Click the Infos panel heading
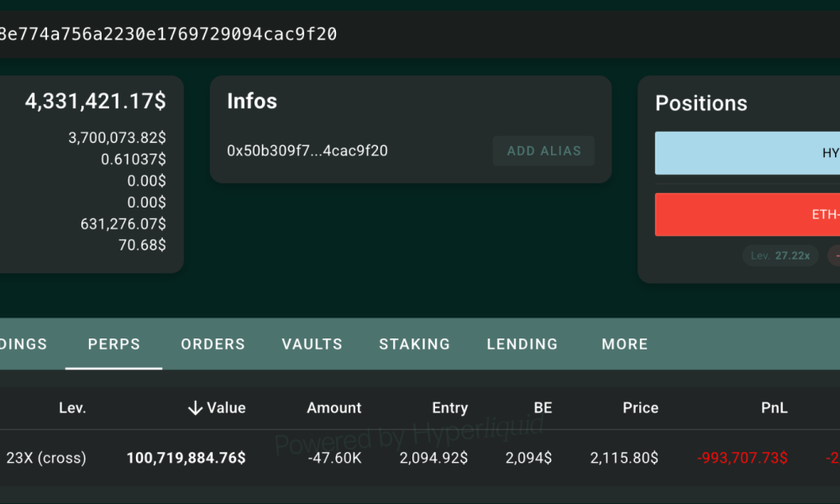This screenshot has height=504, width=840. 252,102
